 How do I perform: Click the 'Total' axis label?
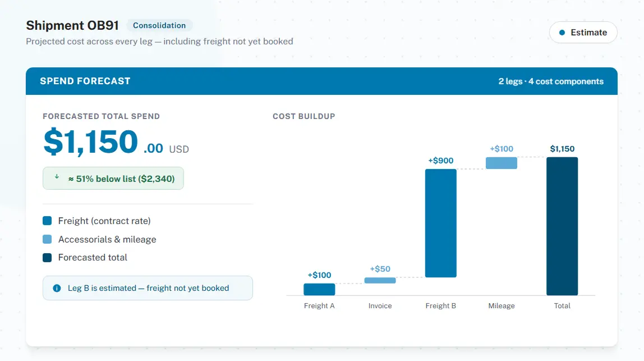562,306
